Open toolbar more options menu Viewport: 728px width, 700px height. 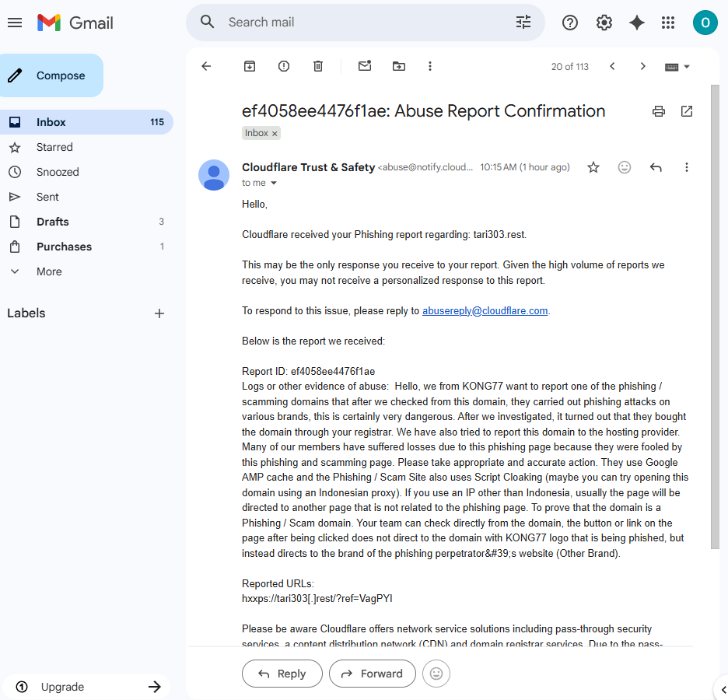click(x=430, y=66)
